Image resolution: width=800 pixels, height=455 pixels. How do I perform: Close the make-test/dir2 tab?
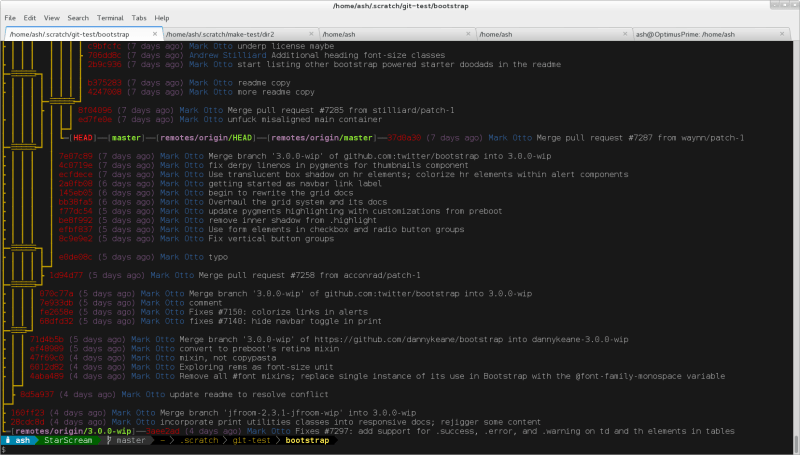pos(311,34)
